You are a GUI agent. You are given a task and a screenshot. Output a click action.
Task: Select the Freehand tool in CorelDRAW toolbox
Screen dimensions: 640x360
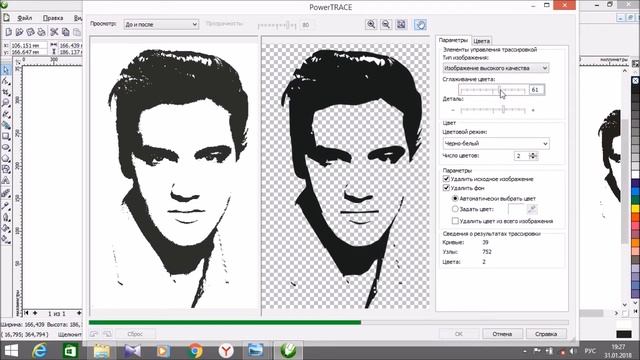[6, 114]
